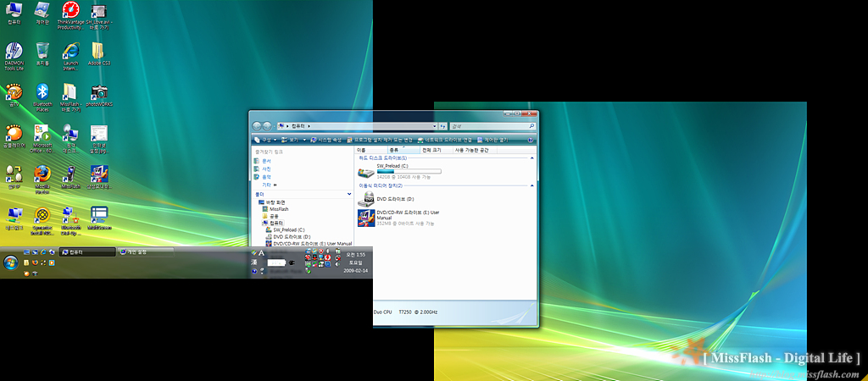The height and width of the screenshot is (381, 868).
Task: Launch the 곰TV desktop shortcut
Action: click(14, 95)
